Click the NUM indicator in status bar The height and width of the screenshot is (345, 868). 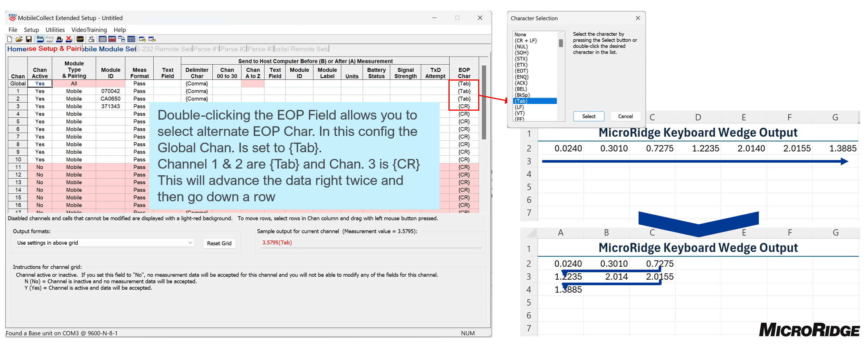pos(468,333)
